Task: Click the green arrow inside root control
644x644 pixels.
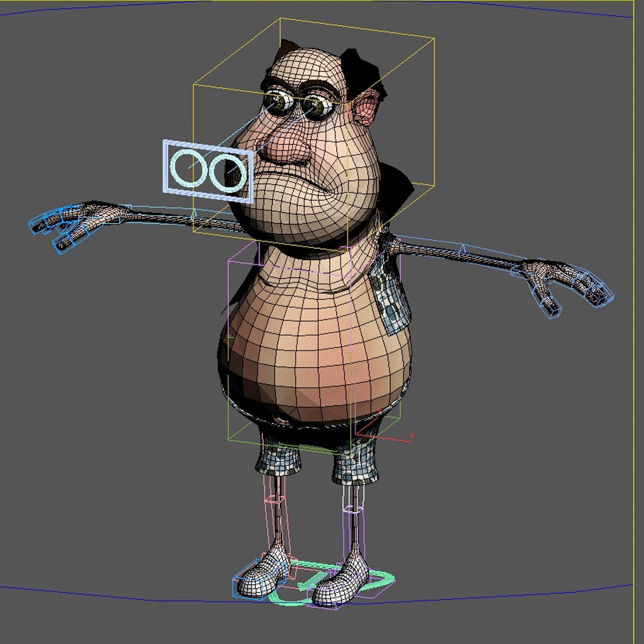Action: (312, 581)
